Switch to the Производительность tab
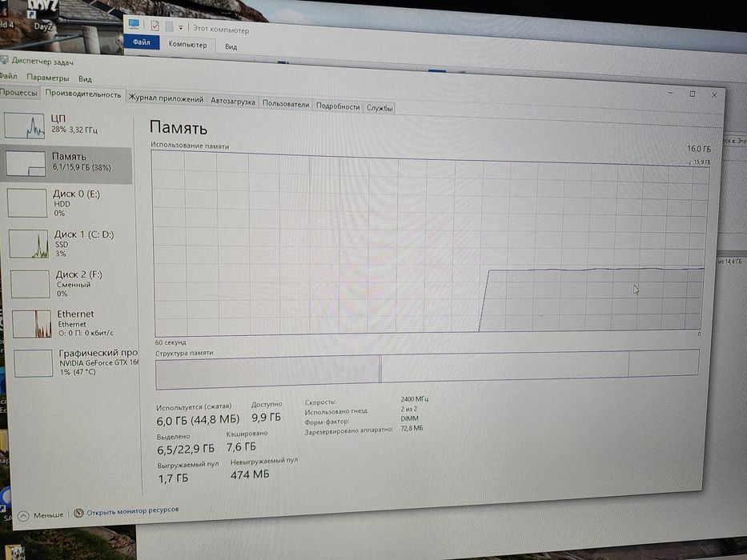747x560 pixels. pos(83,94)
